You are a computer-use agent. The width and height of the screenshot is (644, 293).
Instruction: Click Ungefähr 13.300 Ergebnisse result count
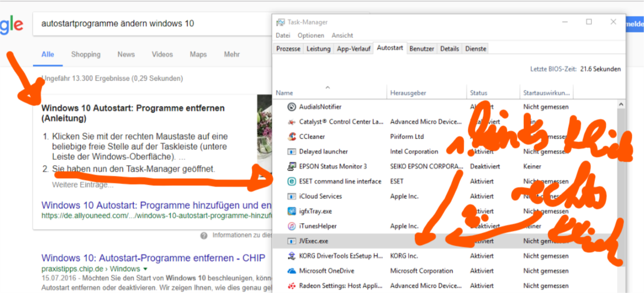pyautogui.click(x=112, y=78)
